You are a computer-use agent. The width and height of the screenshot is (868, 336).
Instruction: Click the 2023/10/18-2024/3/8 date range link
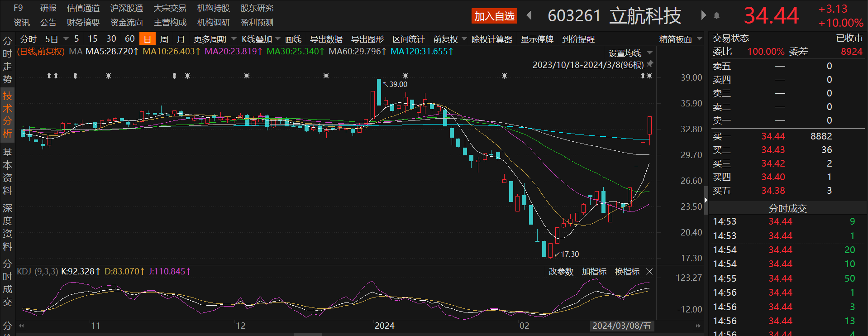click(x=588, y=65)
